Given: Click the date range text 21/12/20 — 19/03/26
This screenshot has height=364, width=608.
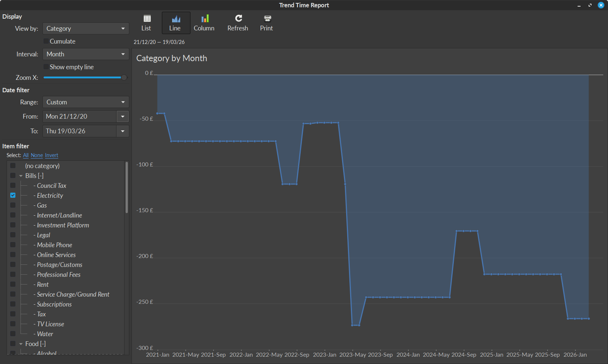Looking at the screenshot, I should tap(159, 42).
